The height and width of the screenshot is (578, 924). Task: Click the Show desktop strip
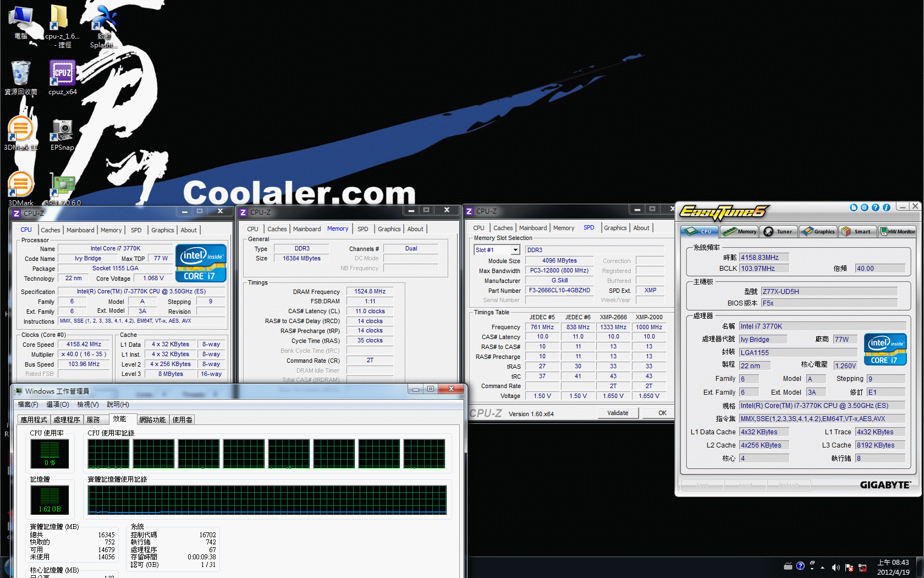(x=920, y=567)
